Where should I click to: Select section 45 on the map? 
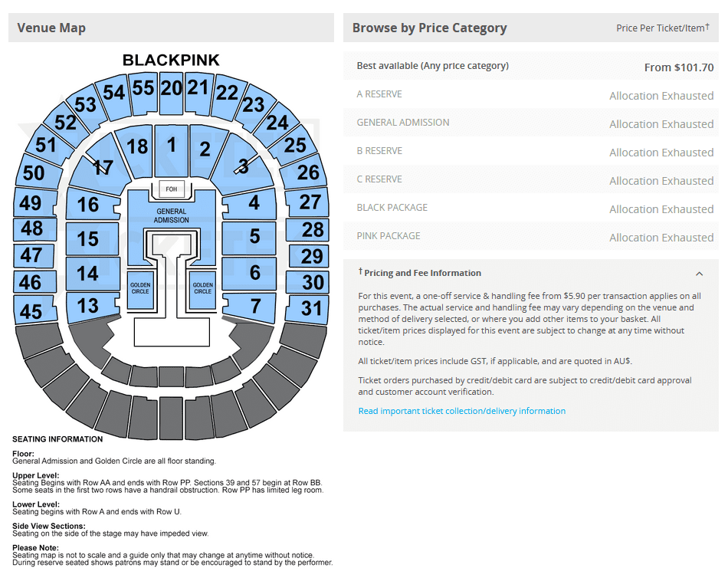point(35,310)
